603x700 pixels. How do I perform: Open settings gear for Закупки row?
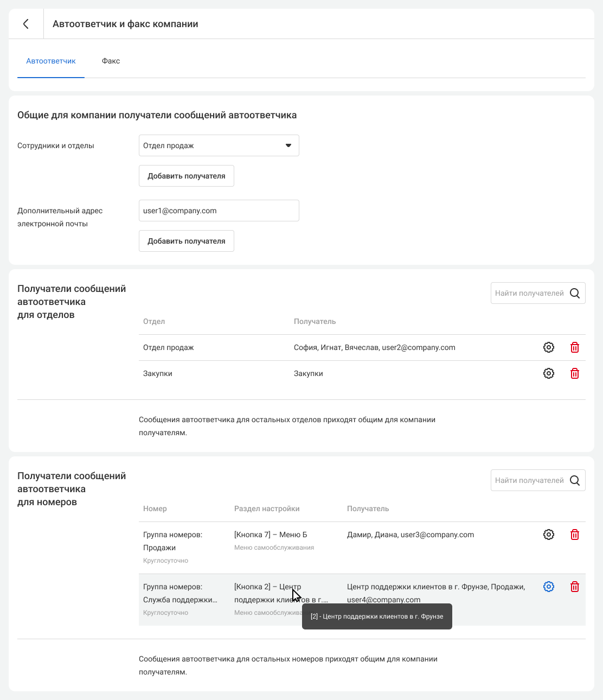click(549, 373)
